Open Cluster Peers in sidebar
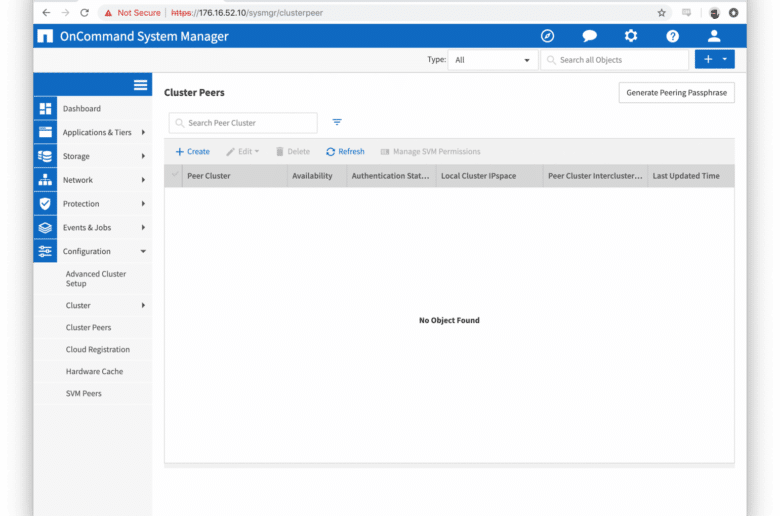This screenshot has width=780, height=516. [x=89, y=327]
